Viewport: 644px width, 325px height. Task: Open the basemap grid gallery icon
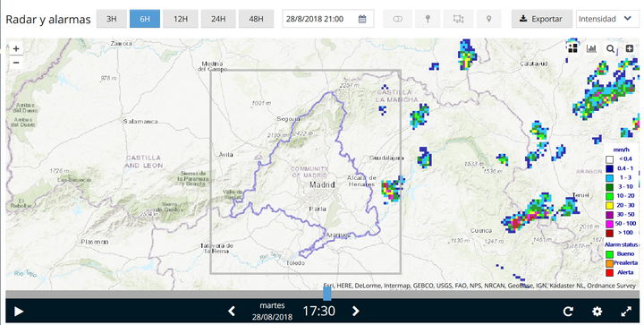pos(573,48)
